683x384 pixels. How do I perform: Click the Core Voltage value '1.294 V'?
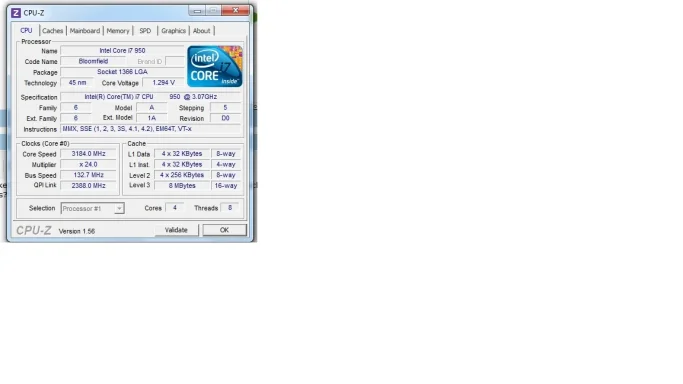(x=163, y=83)
